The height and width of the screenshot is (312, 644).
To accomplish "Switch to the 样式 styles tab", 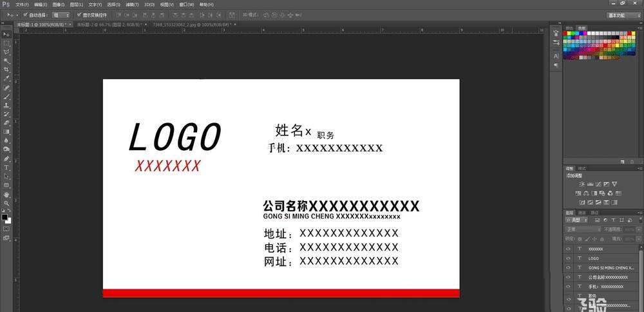I will point(582,168).
